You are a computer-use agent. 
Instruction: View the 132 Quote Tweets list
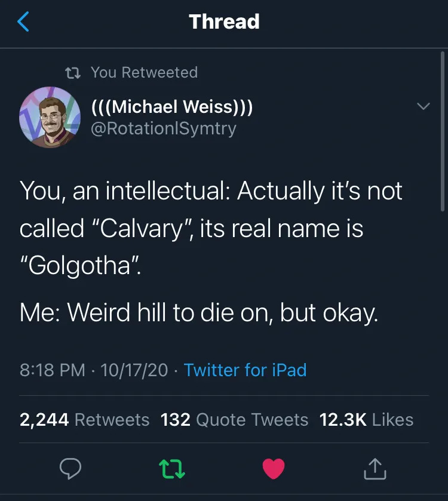234,419
